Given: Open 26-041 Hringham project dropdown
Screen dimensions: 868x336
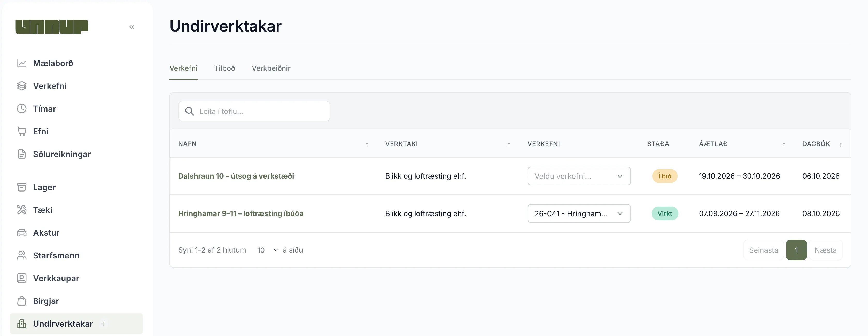Looking at the screenshot, I should 579,213.
